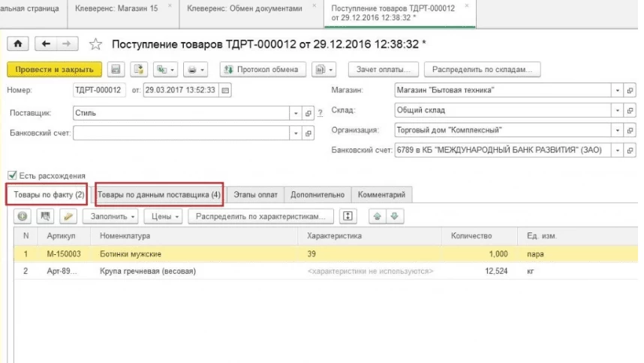This screenshot has height=363, width=644.
Task: Expand the 'Заполнить' dropdown menu
Action: (113, 216)
